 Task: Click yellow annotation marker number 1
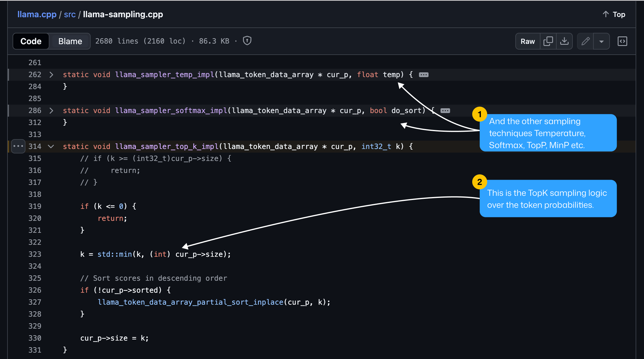coord(479,114)
